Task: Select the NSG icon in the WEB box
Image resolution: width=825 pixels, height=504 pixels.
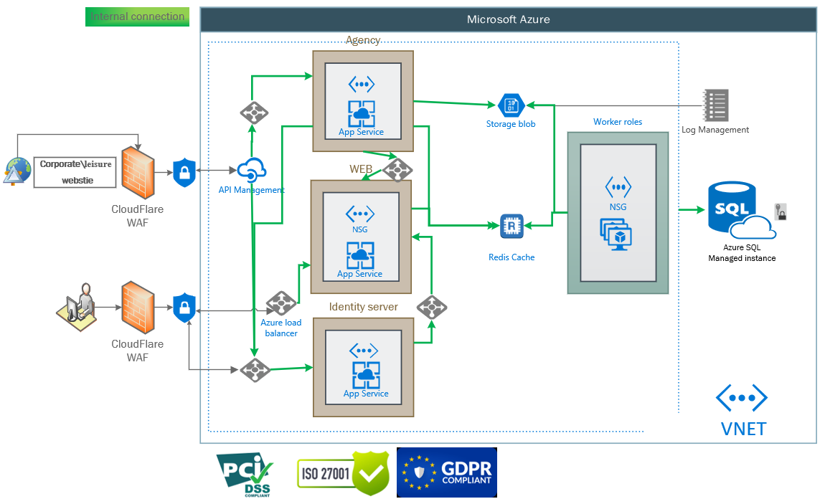Action: point(360,214)
